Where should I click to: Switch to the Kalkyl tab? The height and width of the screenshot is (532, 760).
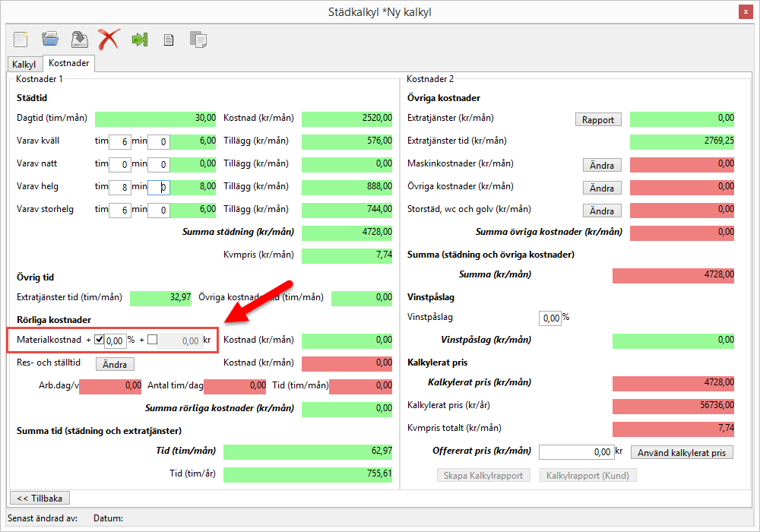tap(24, 65)
